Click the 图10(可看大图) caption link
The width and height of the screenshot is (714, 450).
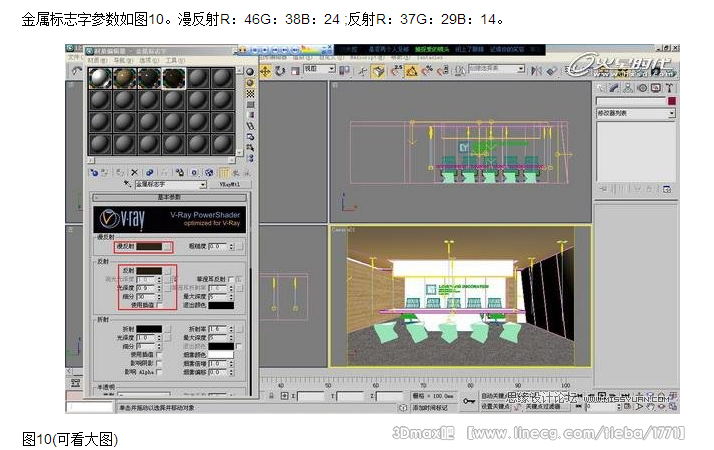click(x=70, y=439)
